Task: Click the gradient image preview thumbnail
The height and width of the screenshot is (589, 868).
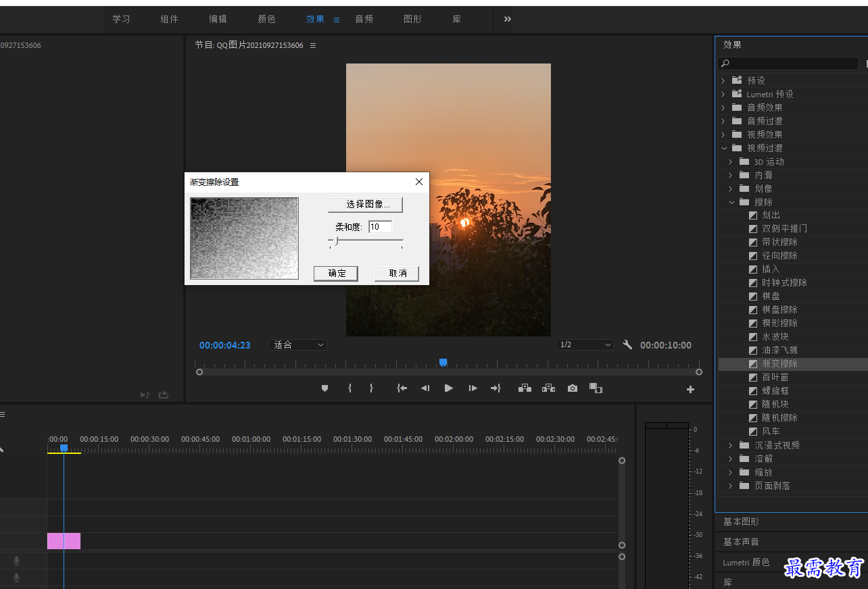Action: click(244, 238)
